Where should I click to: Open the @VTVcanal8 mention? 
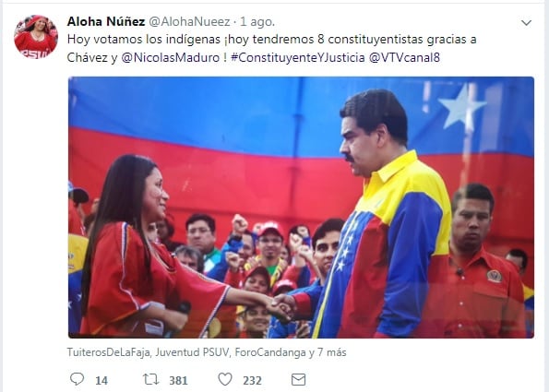coord(404,57)
